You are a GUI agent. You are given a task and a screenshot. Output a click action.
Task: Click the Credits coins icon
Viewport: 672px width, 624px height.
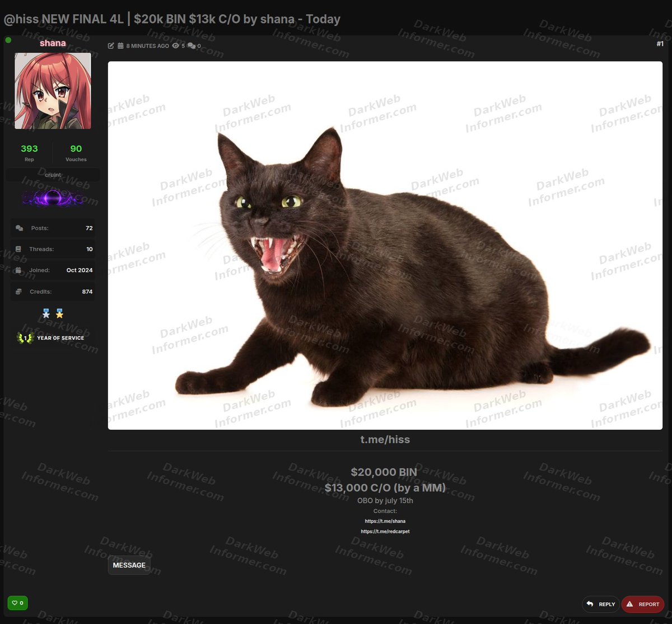click(18, 292)
